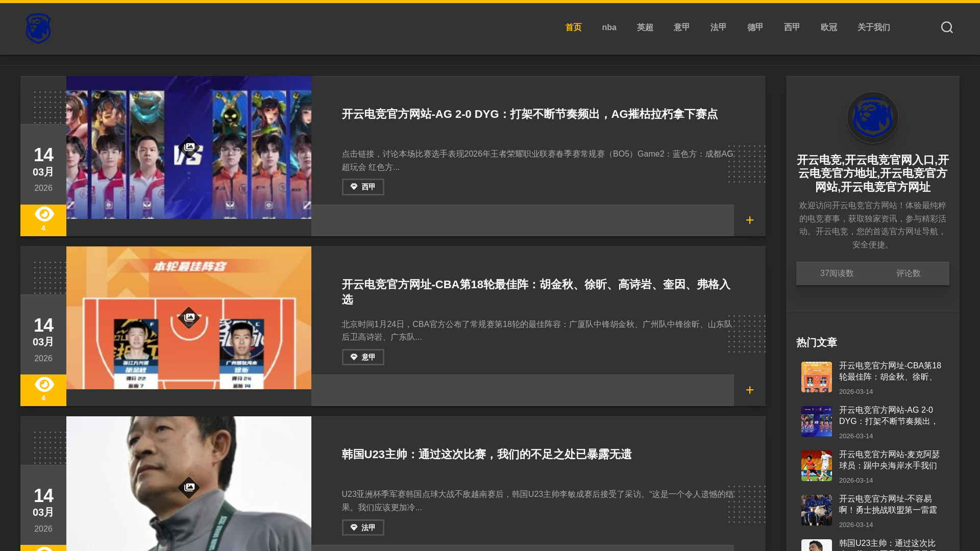Viewport: 980px width, 551px height.
Task: Click the excerpt starting U23亚洲杯季军赛
Action: coord(537,501)
